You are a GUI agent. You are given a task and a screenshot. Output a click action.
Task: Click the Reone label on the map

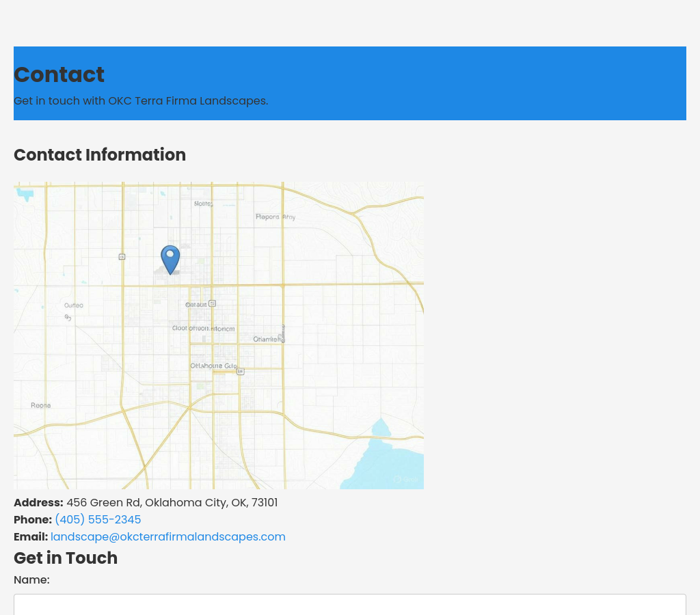coord(41,406)
